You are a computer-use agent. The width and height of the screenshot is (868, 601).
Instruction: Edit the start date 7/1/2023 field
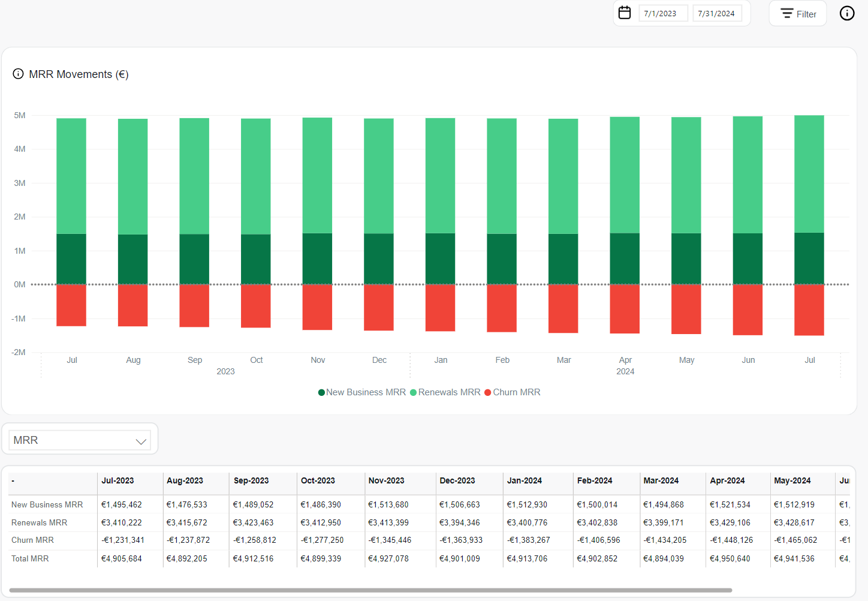(663, 13)
